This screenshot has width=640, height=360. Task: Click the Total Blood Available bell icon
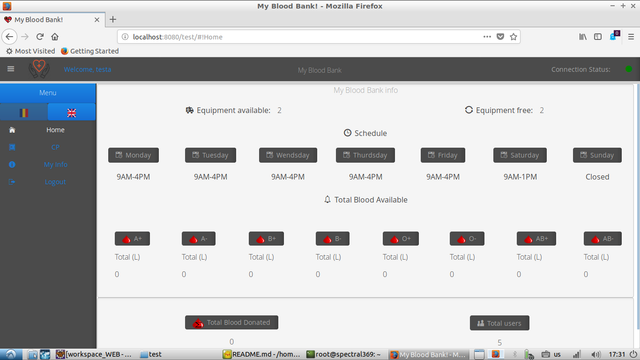[327, 200]
